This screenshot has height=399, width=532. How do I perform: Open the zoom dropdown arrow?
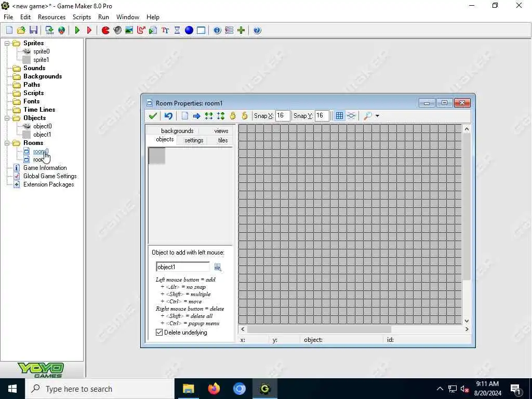[x=377, y=116]
